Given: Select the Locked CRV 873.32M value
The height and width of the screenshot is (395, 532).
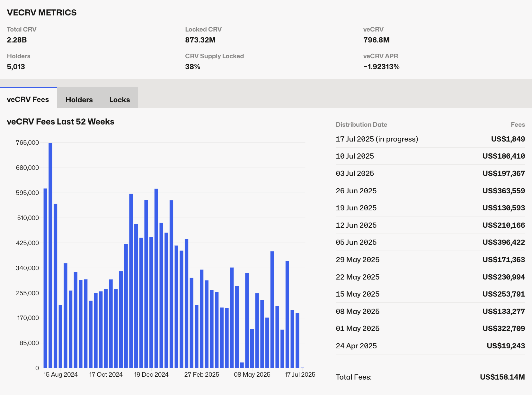Looking at the screenshot, I should coord(200,40).
